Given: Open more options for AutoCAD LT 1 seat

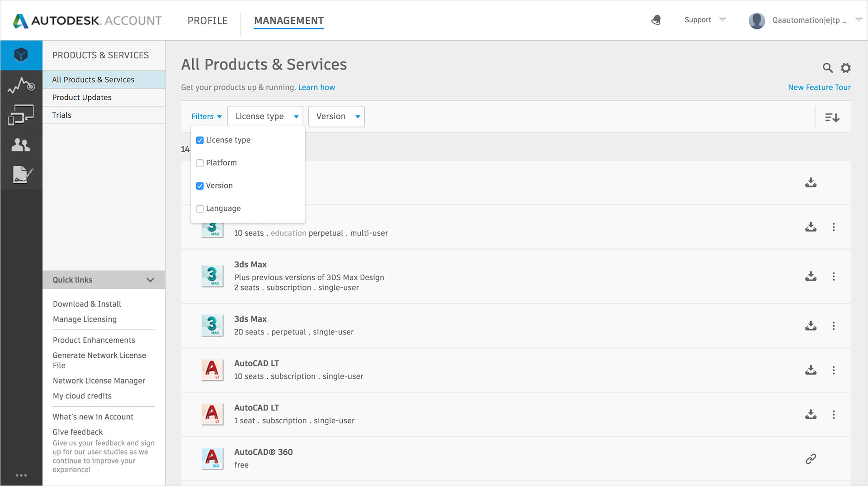Looking at the screenshot, I should (x=834, y=414).
